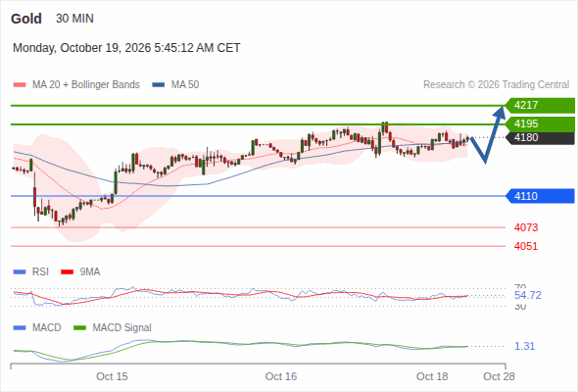Click the Gold chart title
Image resolution: width=578 pixels, height=392 pixels.
(x=26, y=19)
